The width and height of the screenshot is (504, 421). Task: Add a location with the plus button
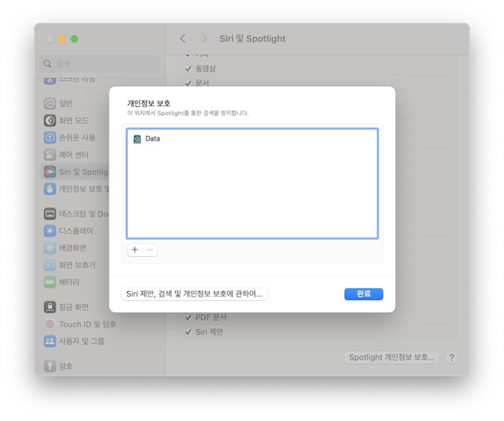135,249
